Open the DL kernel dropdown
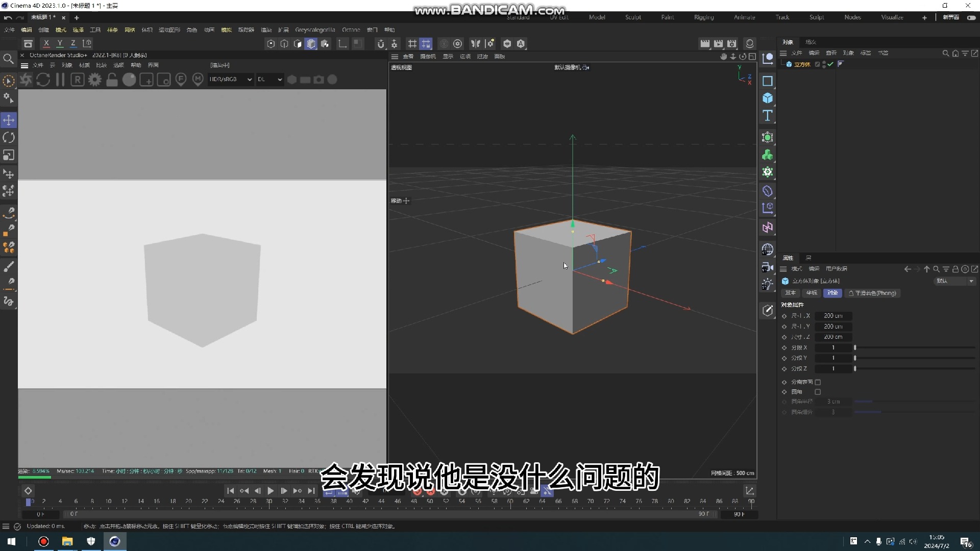 269,80
